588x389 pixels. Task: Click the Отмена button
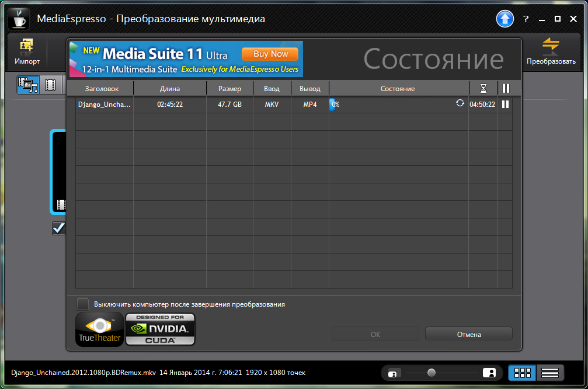point(469,334)
